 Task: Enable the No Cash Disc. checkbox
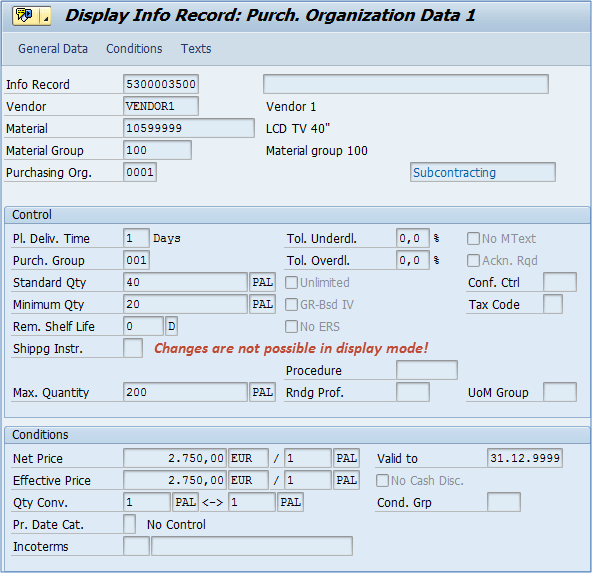click(382, 481)
